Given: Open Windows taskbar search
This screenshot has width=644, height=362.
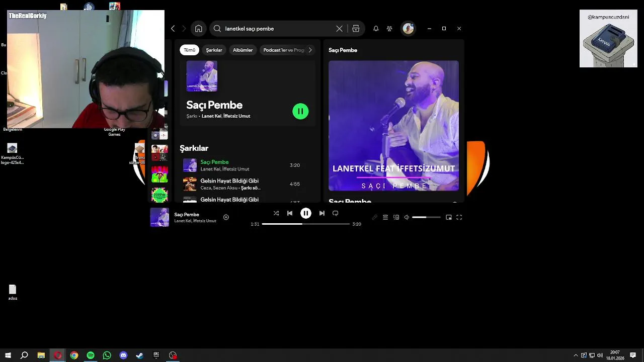Looking at the screenshot, I should 24,355.
